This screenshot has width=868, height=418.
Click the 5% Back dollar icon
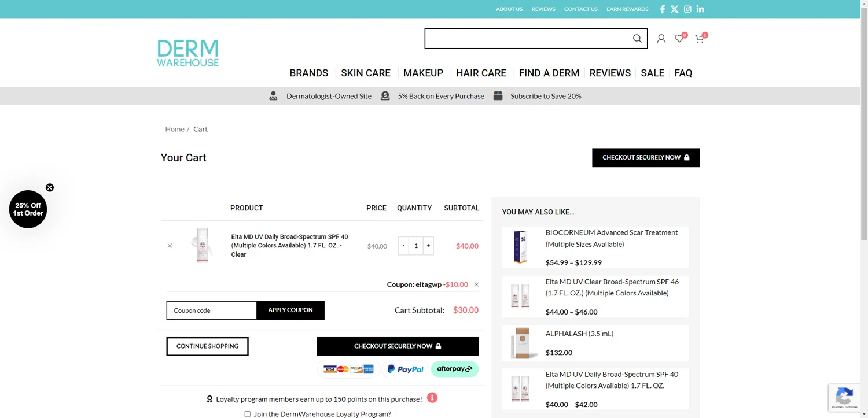click(385, 96)
